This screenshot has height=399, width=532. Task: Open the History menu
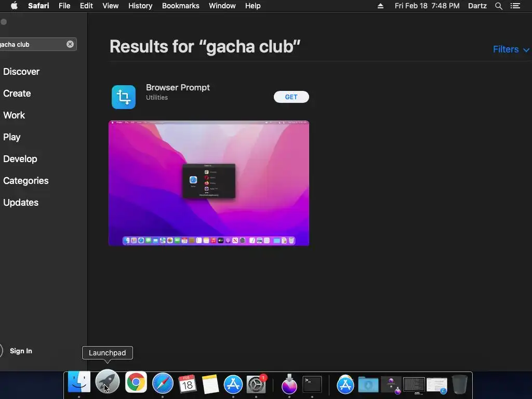coord(140,6)
